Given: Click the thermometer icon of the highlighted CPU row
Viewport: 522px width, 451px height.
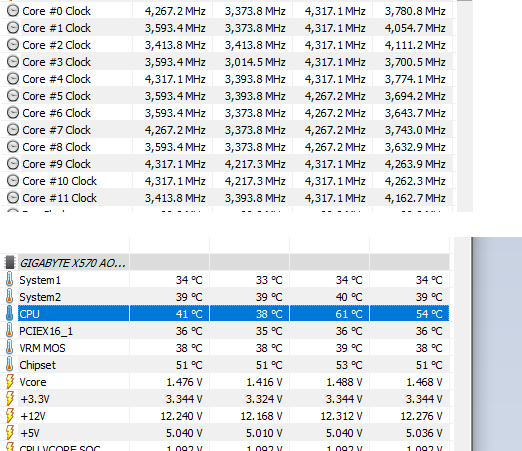Looking at the screenshot, I should 9,314.
